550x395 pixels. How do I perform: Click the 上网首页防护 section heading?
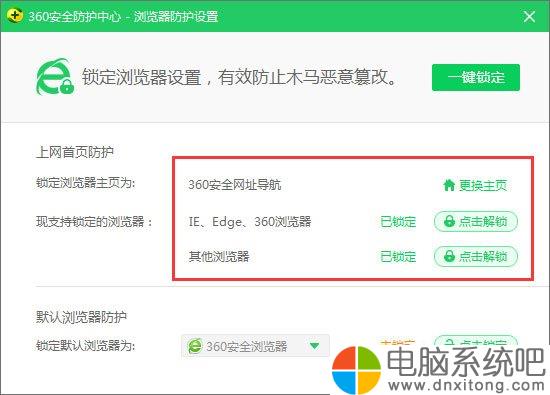click(75, 152)
